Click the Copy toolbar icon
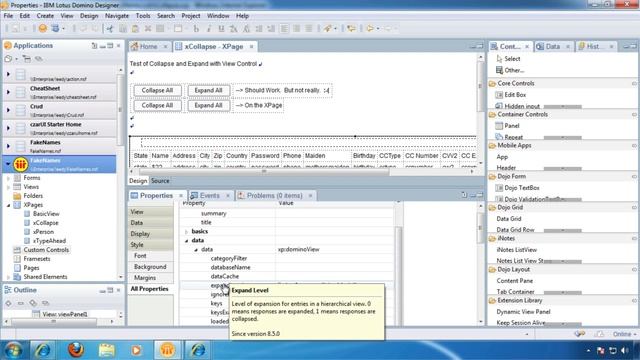 [122, 29]
